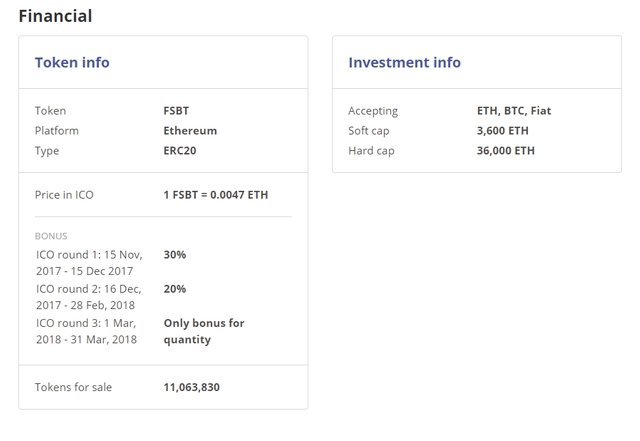This screenshot has height=441, width=640.
Task: Click the Ethereum platform value
Action: (x=190, y=131)
